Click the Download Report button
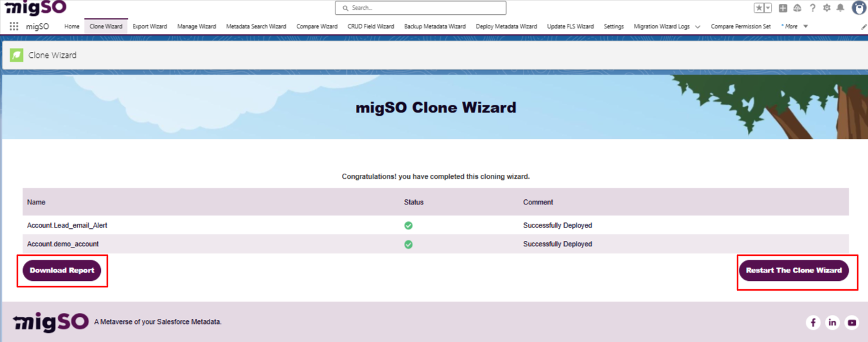The height and width of the screenshot is (342, 868). pyautogui.click(x=62, y=271)
